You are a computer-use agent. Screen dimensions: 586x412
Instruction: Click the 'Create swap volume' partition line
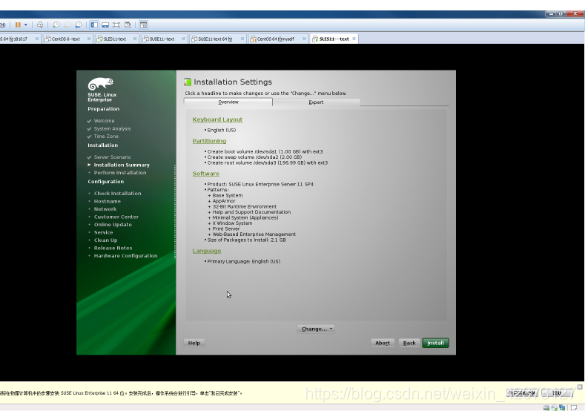[255, 157]
